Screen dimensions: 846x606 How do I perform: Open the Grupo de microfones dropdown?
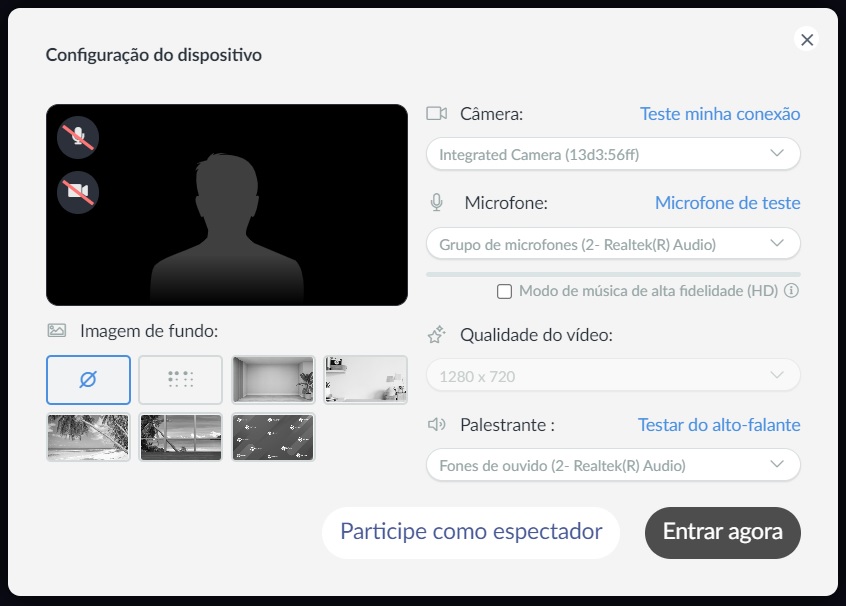613,244
